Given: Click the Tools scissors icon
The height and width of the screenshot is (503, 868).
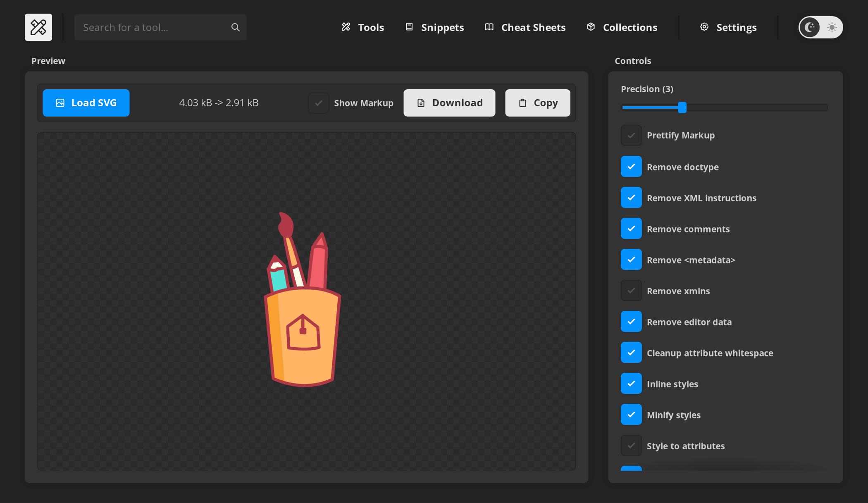Looking at the screenshot, I should (346, 26).
